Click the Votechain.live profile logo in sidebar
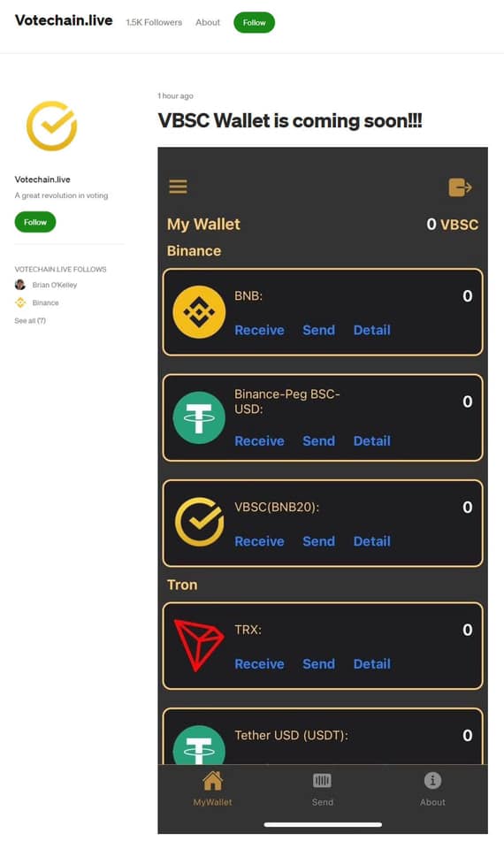 point(52,126)
